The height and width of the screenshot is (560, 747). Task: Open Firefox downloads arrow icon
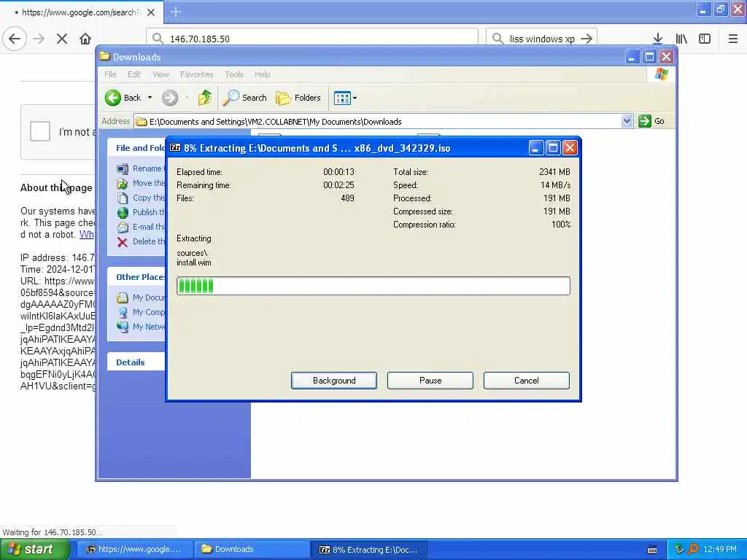[657, 39]
